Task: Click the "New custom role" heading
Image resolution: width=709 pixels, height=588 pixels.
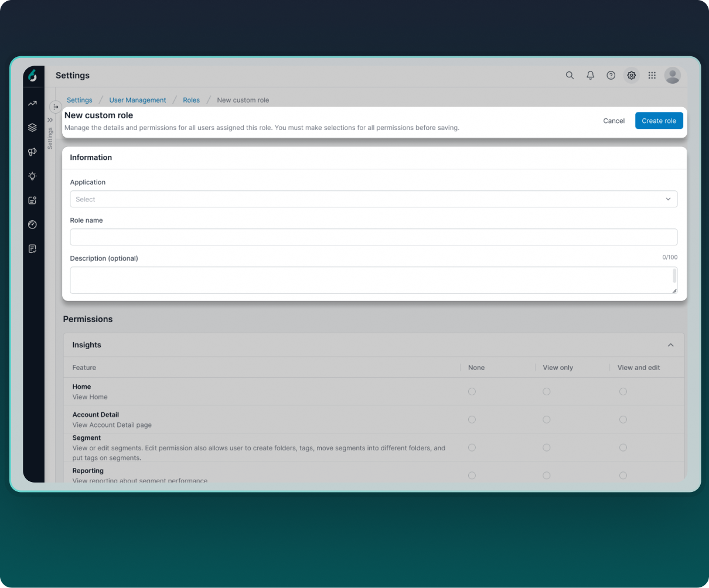Action: (99, 115)
